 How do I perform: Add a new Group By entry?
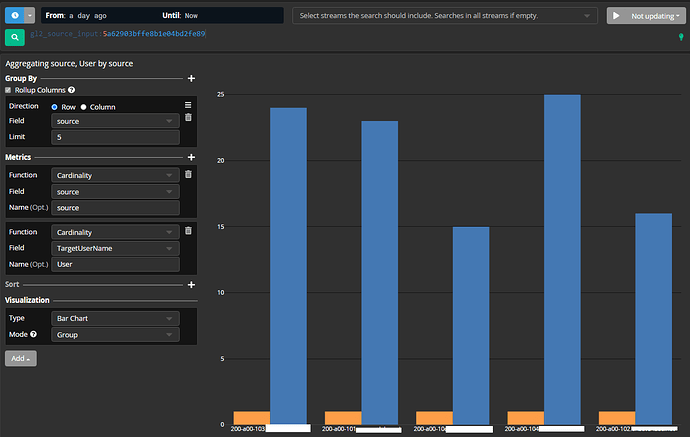pyautogui.click(x=191, y=78)
